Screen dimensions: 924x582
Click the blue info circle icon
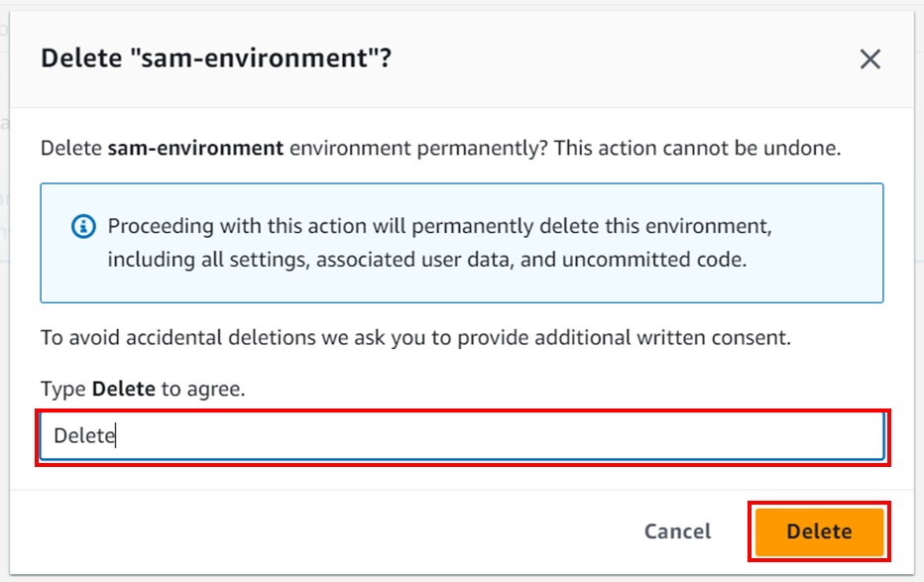pos(83,226)
